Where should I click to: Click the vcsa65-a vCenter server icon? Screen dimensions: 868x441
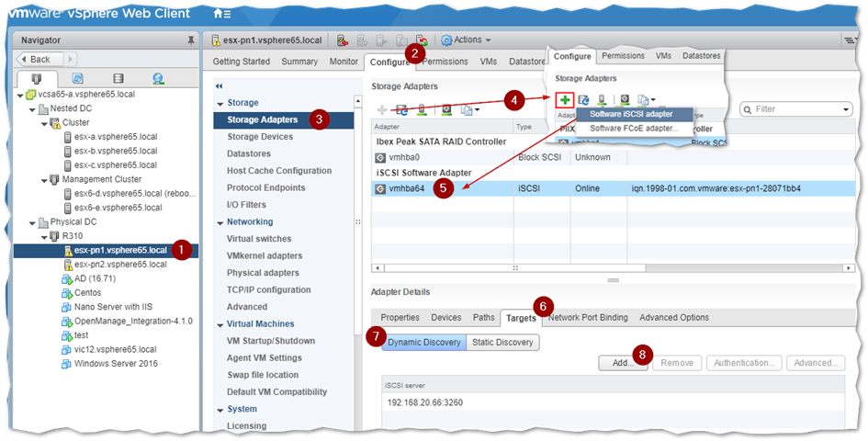pyautogui.click(x=31, y=95)
